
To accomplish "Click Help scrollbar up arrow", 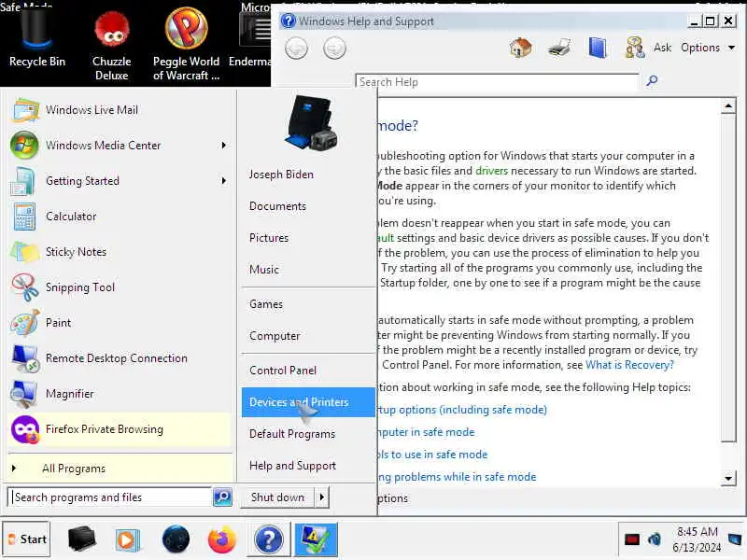I will (x=728, y=106).
